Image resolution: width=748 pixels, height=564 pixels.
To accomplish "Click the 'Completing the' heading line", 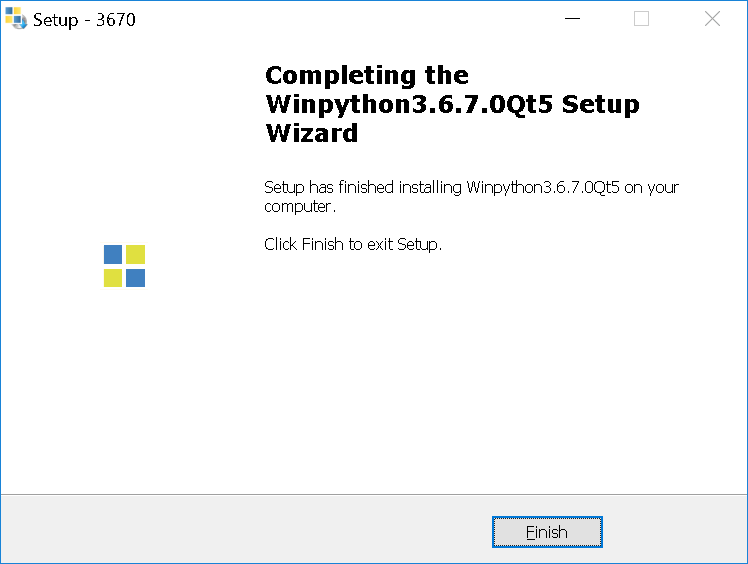I will pos(367,75).
